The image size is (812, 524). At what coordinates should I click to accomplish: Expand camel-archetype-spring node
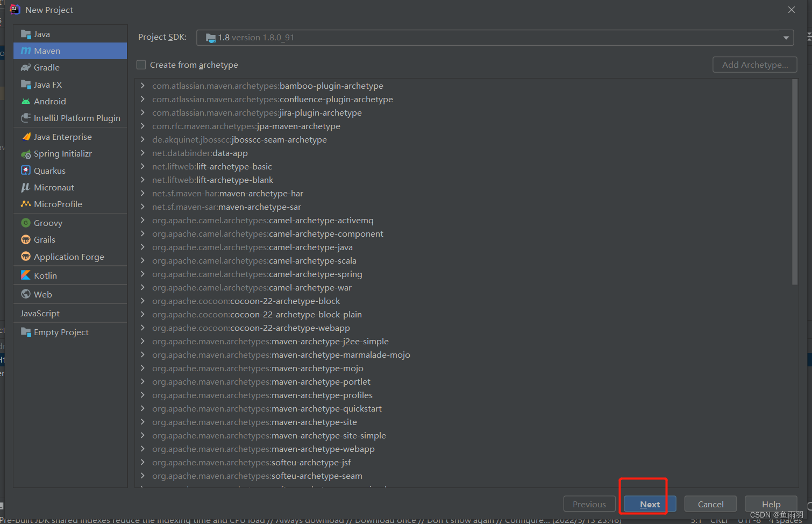point(143,274)
